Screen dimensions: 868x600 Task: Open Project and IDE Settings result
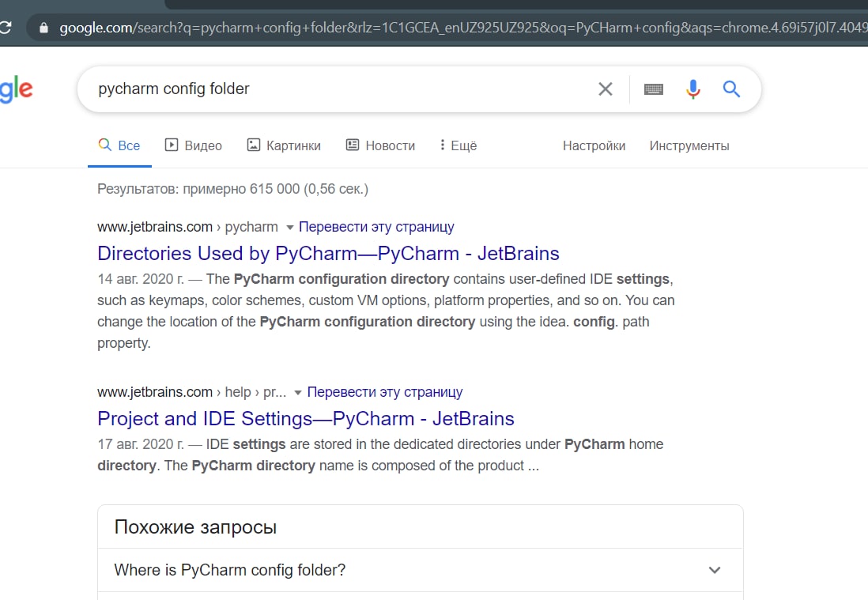coord(306,419)
